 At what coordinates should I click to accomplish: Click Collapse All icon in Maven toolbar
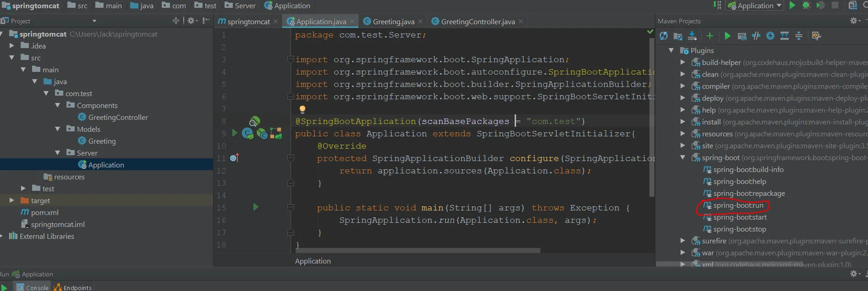(x=799, y=36)
